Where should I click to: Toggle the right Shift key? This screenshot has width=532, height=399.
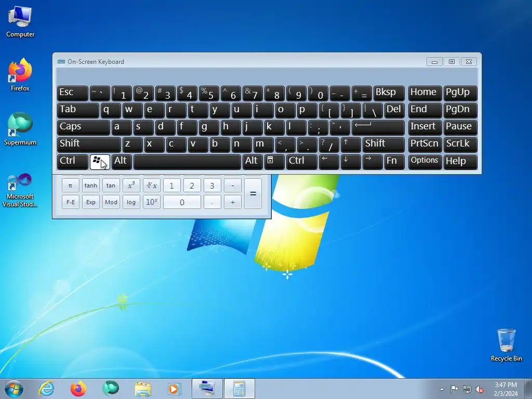tap(383, 145)
